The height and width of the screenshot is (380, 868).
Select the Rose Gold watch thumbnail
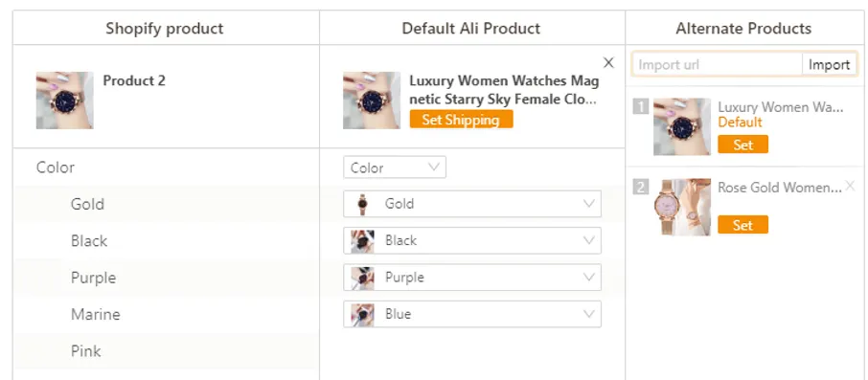tap(682, 207)
